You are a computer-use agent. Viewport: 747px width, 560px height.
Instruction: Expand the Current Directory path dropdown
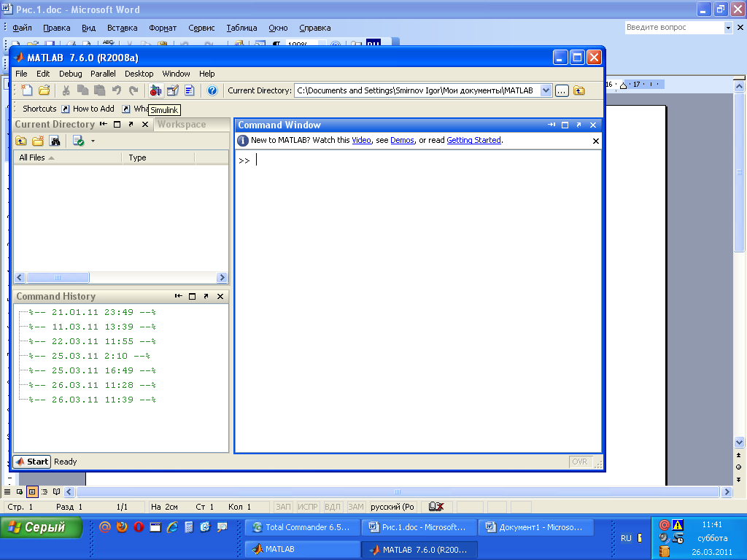click(x=546, y=90)
